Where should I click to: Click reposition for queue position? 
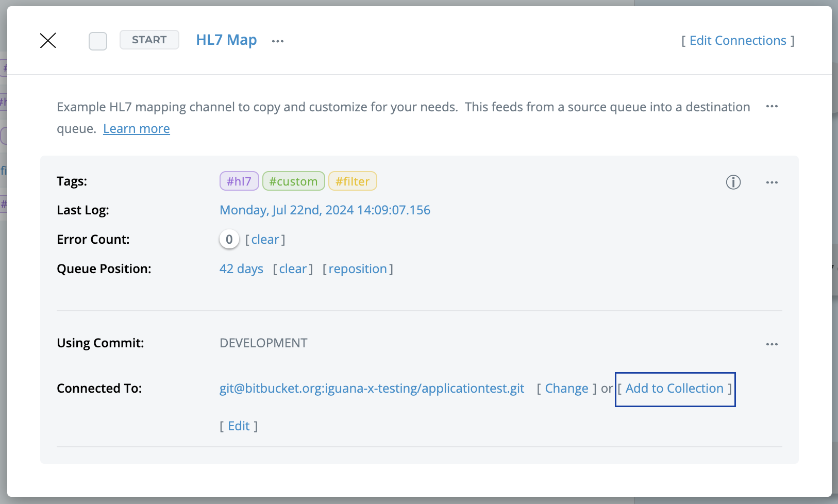pyautogui.click(x=358, y=269)
